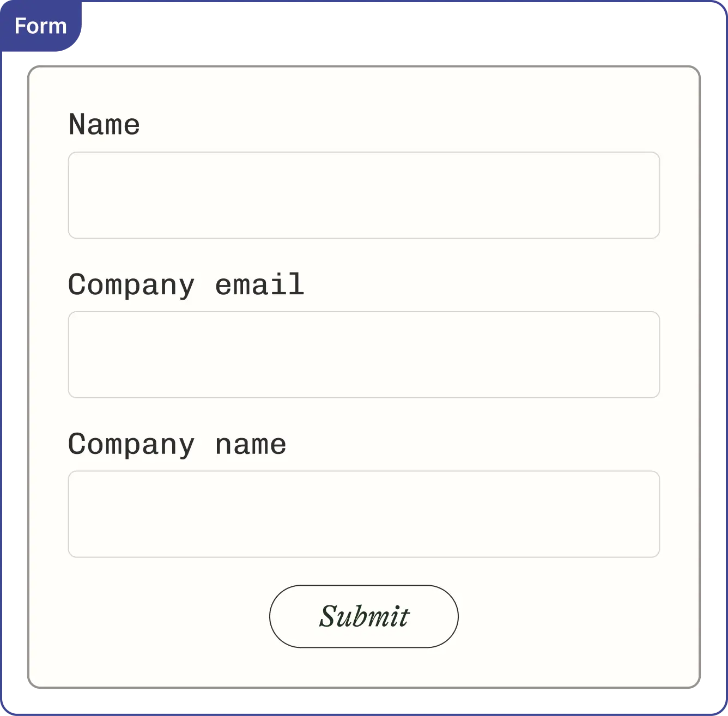Click the "Company name" heading text
Screen dimensions: 728x716
(177, 445)
